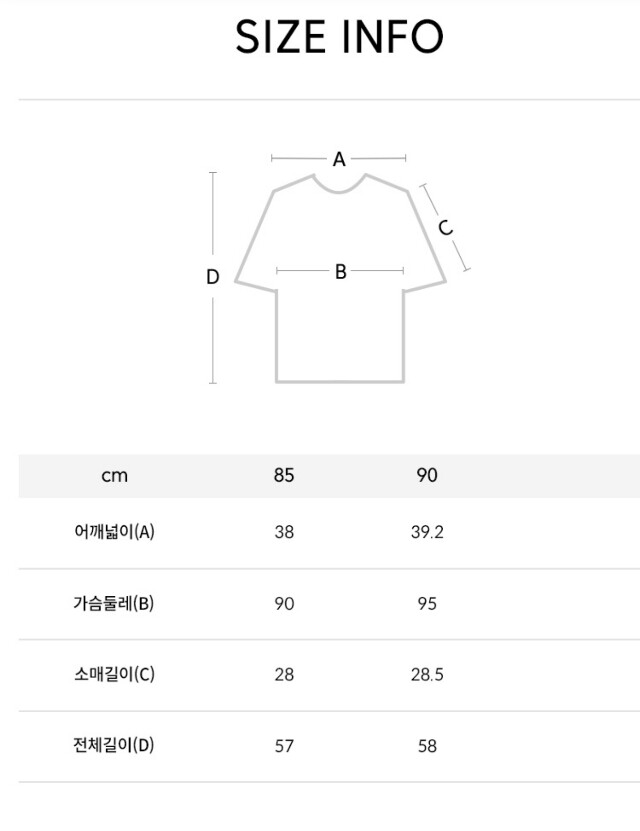Select the D total length label
The height and width of the screenshot is (831, 640).
pyautogui.click(x=212, y=277)
